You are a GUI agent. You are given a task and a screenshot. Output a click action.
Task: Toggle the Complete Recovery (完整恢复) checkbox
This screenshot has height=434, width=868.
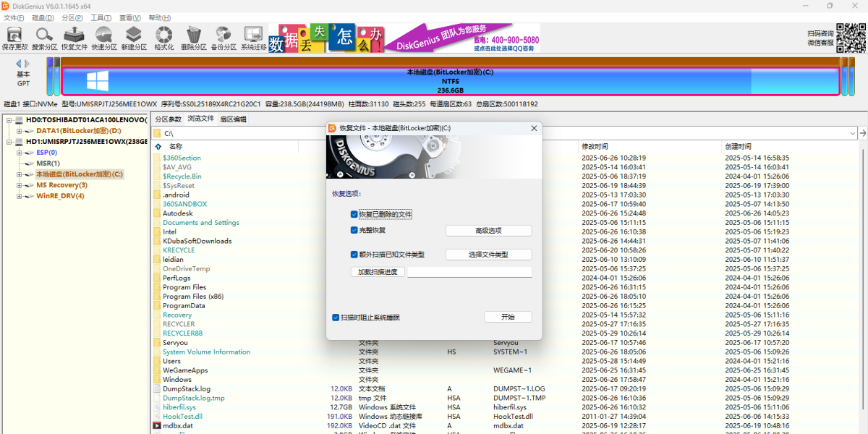354,231
